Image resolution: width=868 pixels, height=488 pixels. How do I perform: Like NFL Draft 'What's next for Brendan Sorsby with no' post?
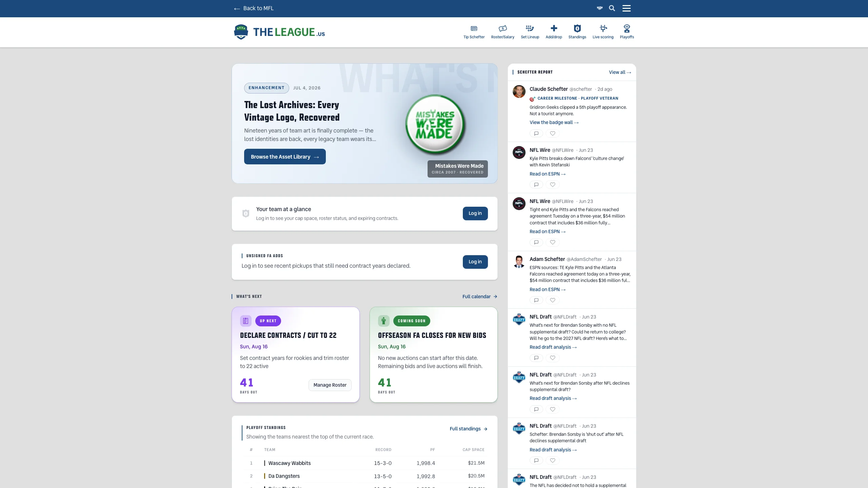coord(553,358)
